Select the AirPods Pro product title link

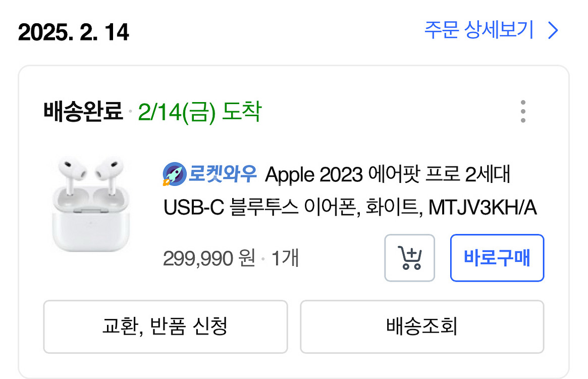(x=353, y=189)
